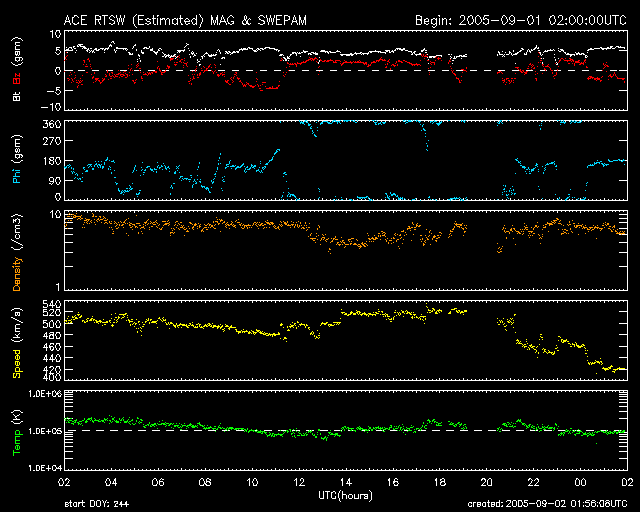Select the 'start DOY: 244' text
Screen dimensions: 640x512
[x=97, y=504]
